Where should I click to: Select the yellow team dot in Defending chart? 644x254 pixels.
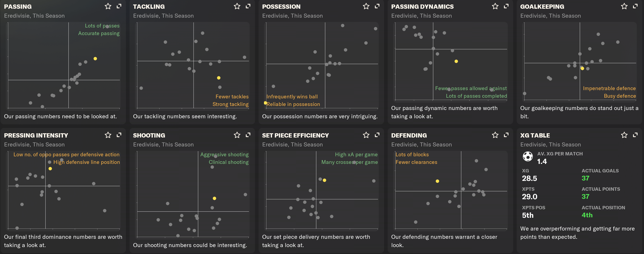[437, 181]
